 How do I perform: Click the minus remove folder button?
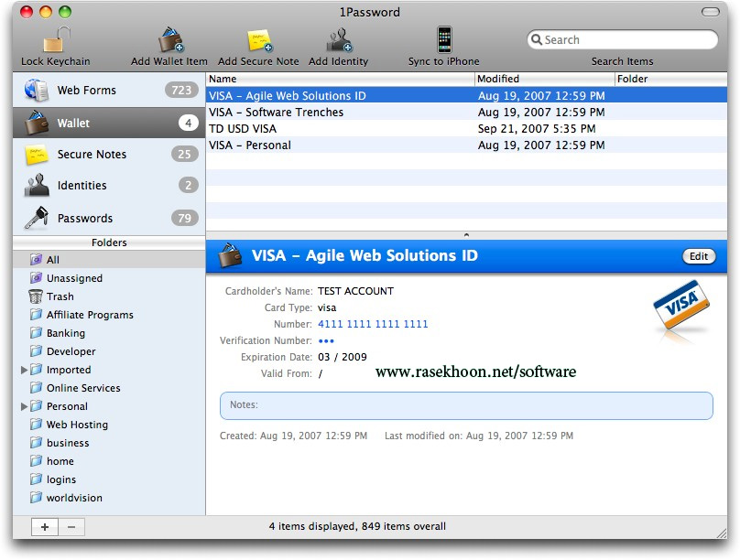click(71, 527)
